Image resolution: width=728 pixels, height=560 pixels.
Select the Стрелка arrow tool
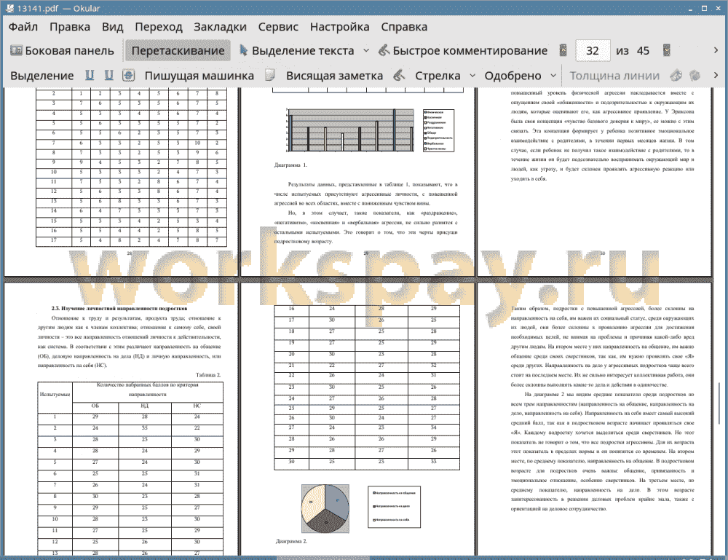(x=438, y=76)
